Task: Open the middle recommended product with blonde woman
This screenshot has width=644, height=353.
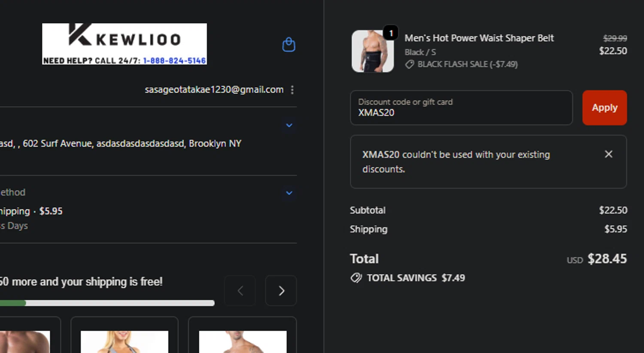Action: point(125,335)
